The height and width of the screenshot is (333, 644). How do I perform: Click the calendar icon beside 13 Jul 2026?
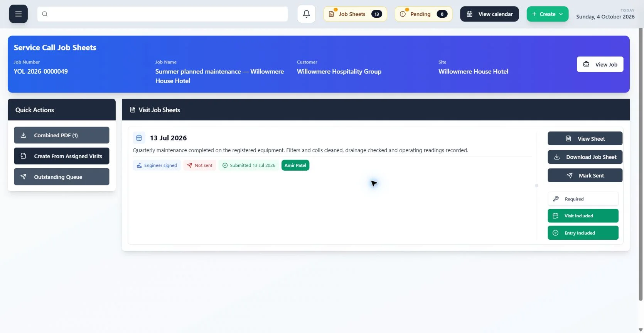(x=139, y=138)
